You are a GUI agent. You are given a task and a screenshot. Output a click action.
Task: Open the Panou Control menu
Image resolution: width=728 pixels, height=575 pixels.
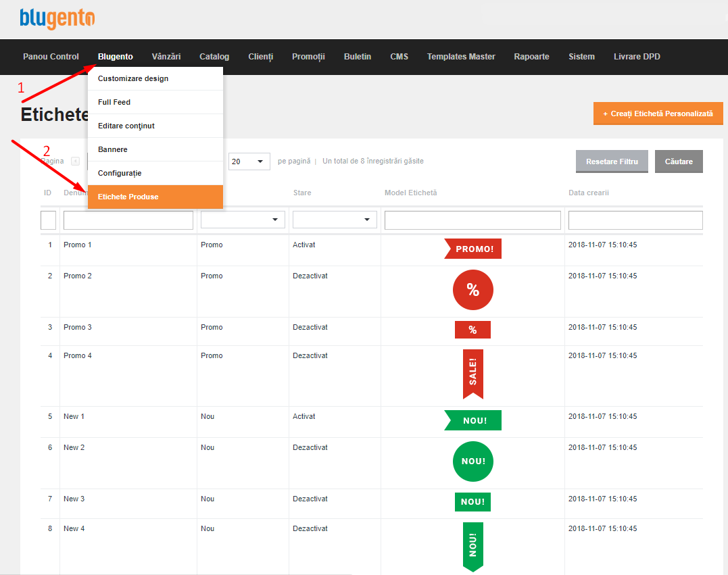(51, 57)
